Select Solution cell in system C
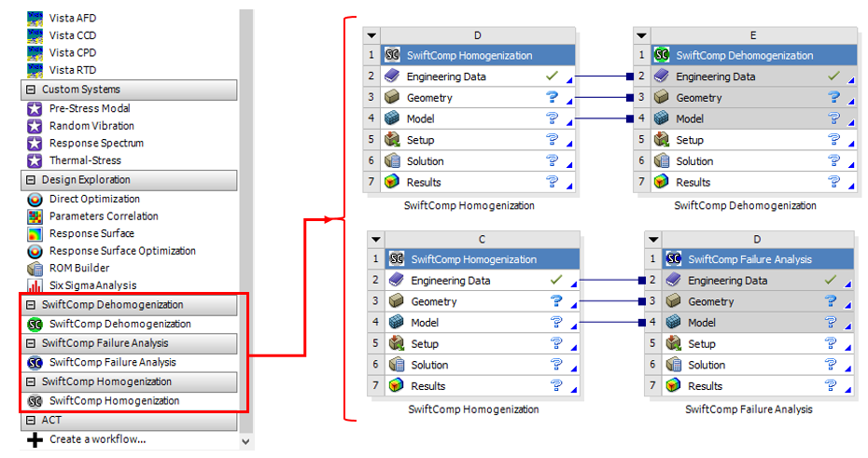 point(483,365)
